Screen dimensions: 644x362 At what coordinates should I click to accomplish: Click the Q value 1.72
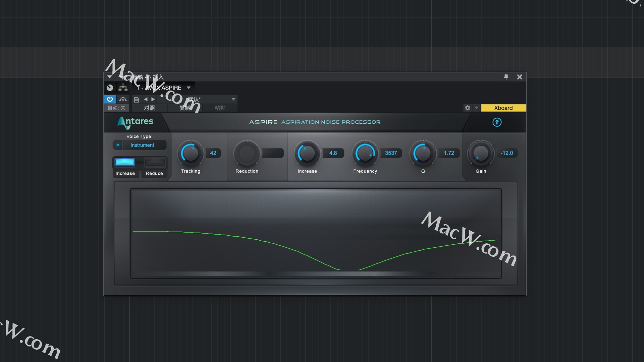(449, 153)
